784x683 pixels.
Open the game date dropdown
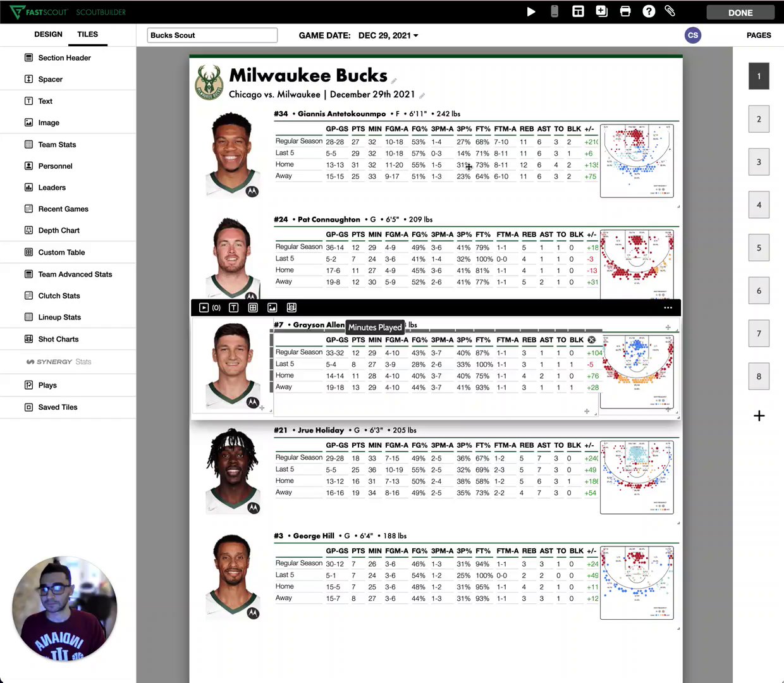[388, 35]
